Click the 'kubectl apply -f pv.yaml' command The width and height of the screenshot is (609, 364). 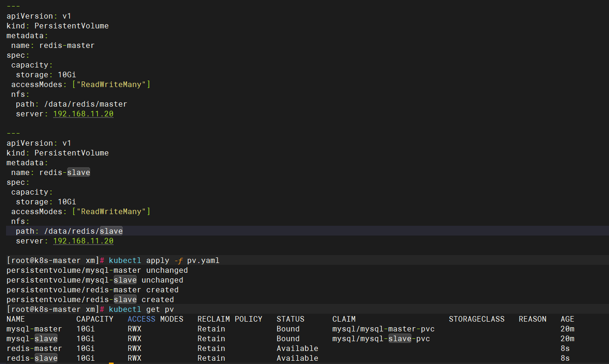(164, 260)
